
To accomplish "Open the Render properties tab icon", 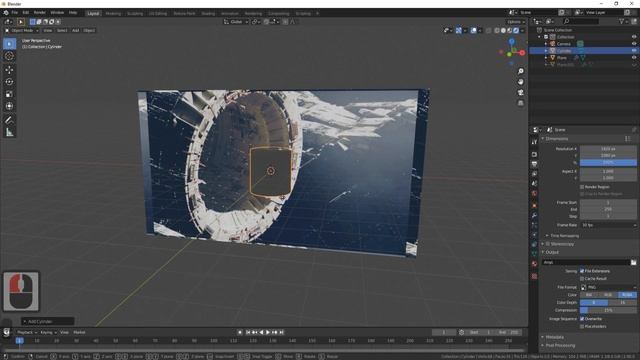I will point(534,154).
